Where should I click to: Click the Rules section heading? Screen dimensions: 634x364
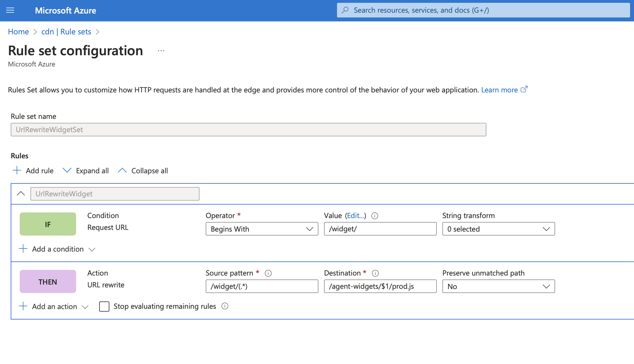(x=19, y=156)
